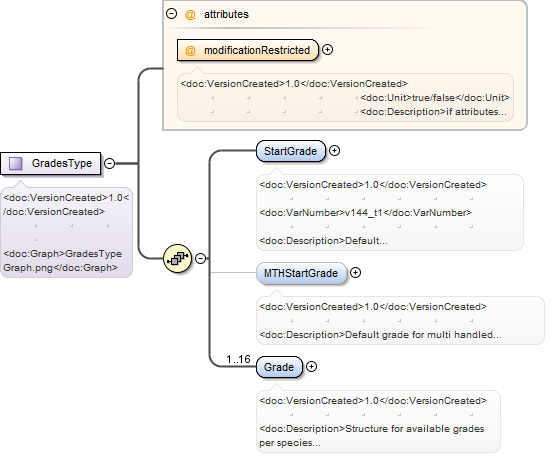Click MTHStartGrade VersionCreated annotation line
This screenshot has width=552, height=456.
tap(373, 307)
